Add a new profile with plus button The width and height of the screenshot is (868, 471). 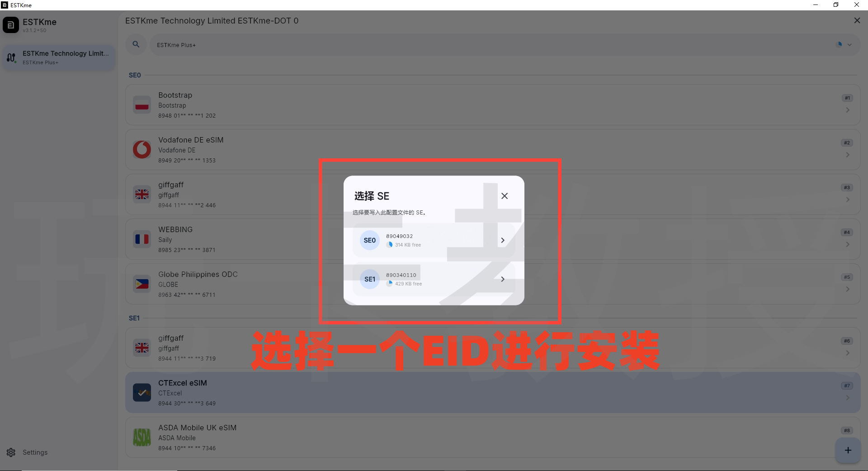tap(848, 450)
